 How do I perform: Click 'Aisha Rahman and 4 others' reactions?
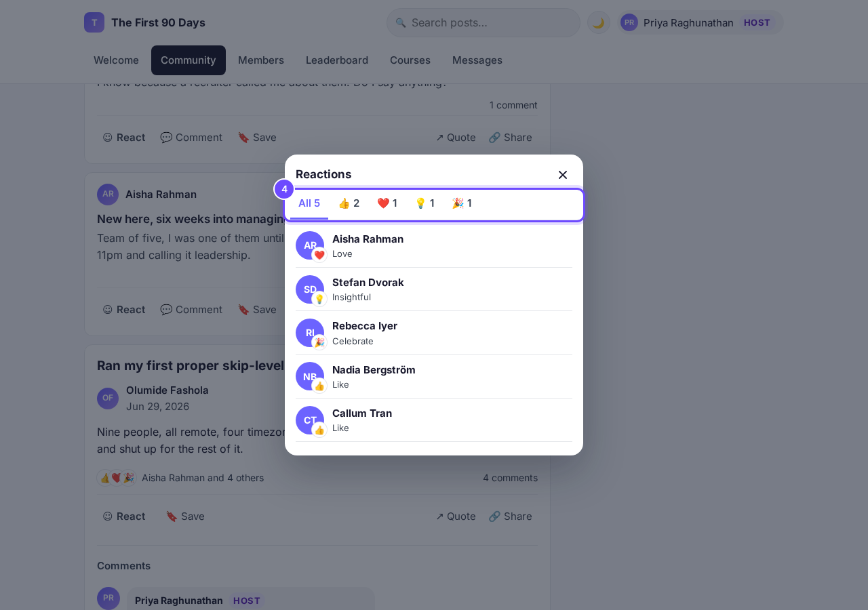pos(203,478)
